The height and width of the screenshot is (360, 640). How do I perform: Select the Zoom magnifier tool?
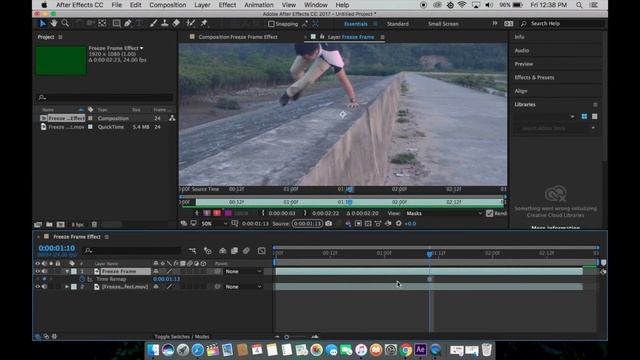pyautogui.click(x=65, y=23)
